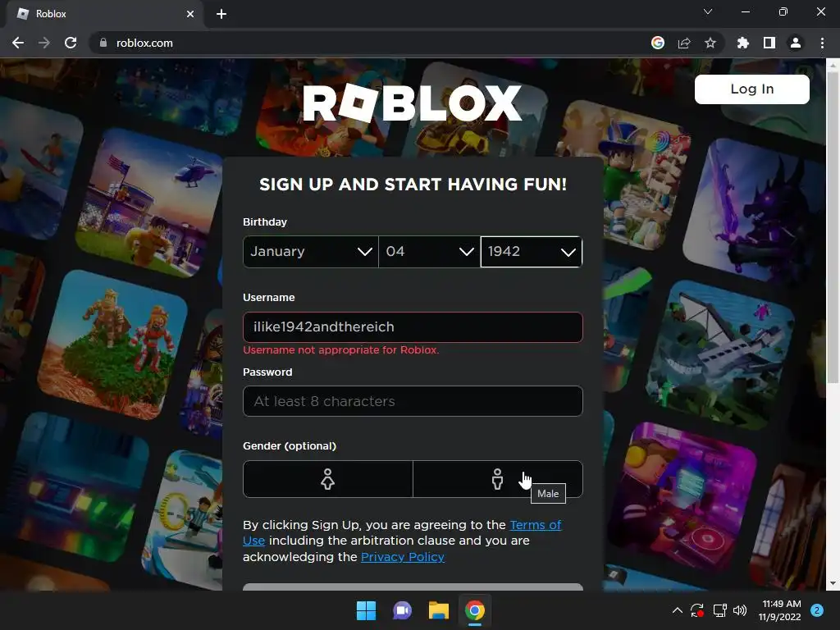
Task: Click the helicopter game thumbnail
Action: [x=151, y=203]
